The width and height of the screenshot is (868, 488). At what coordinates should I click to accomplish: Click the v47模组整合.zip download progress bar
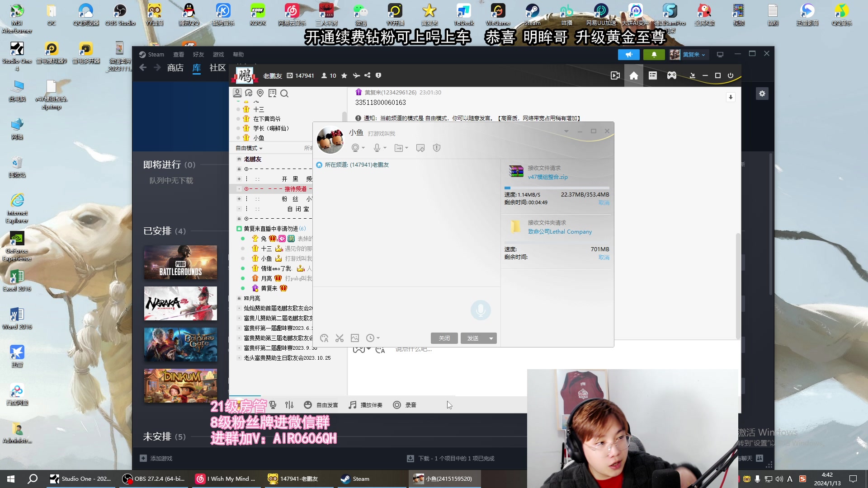[x=557, y=188]
